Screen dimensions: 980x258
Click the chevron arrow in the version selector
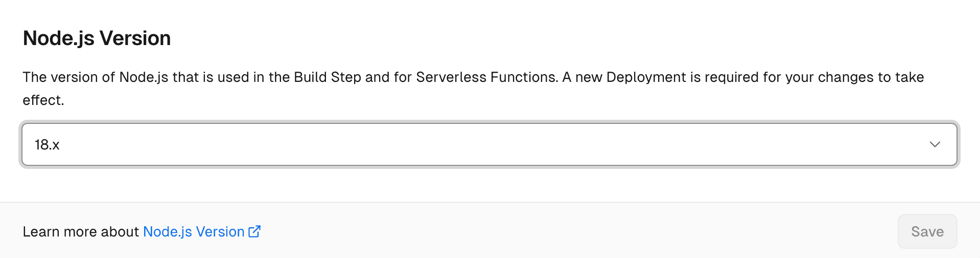(935, 144)
